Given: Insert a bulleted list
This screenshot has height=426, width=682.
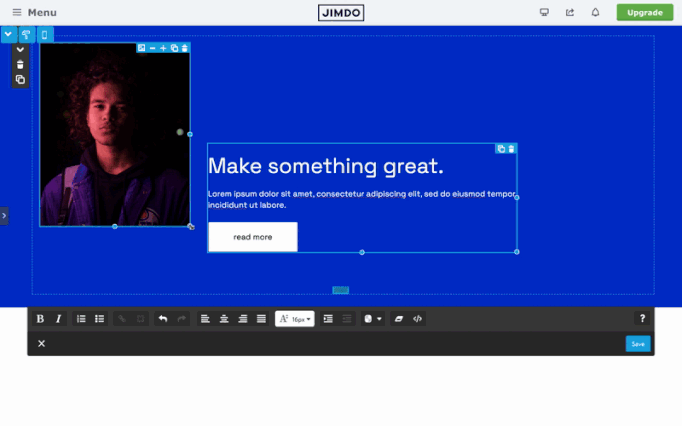Looking at the screenshot, I should click(100, 319).
